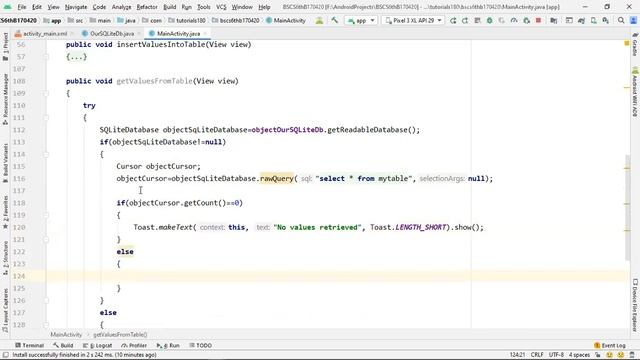Click the editor vertical scrollbar thumb
The height and width of the screenshot is (360, 640).
627,207
